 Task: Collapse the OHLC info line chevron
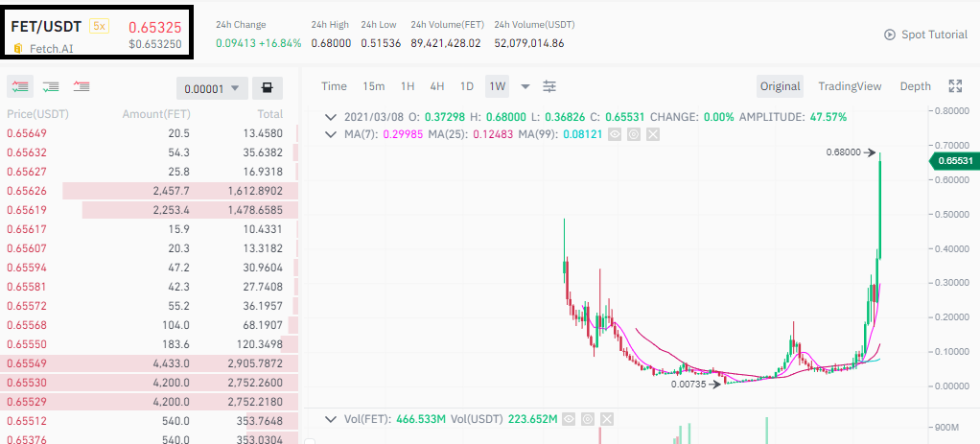tap(331, 117)
